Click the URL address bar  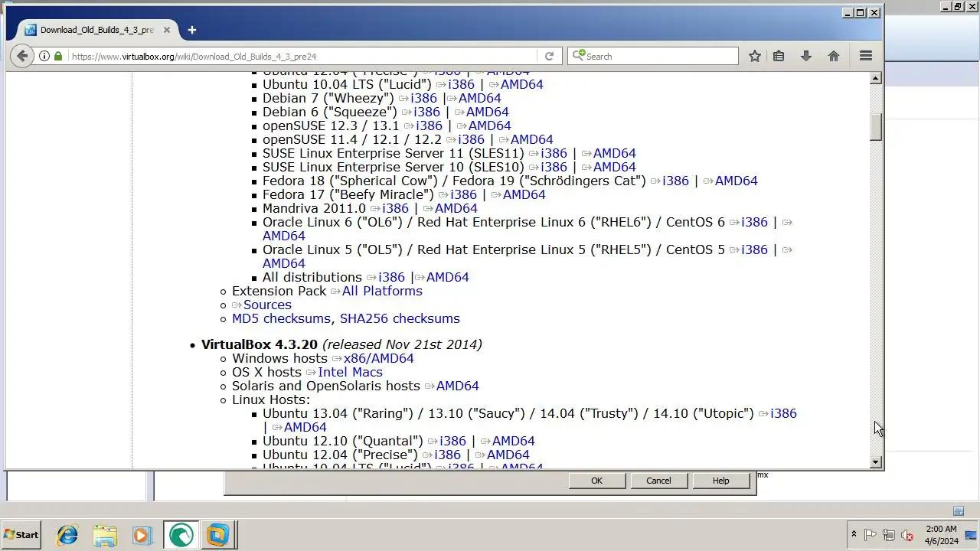303,56
